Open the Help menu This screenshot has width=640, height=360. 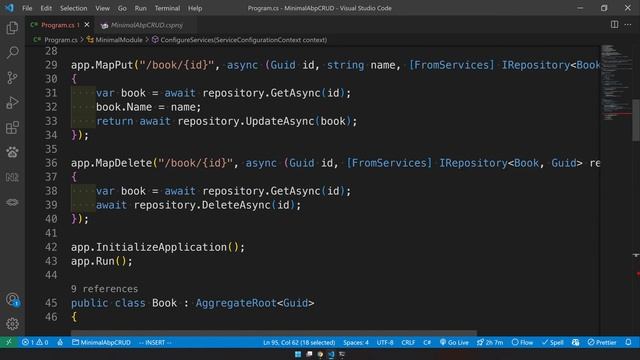tap(195, 8)
